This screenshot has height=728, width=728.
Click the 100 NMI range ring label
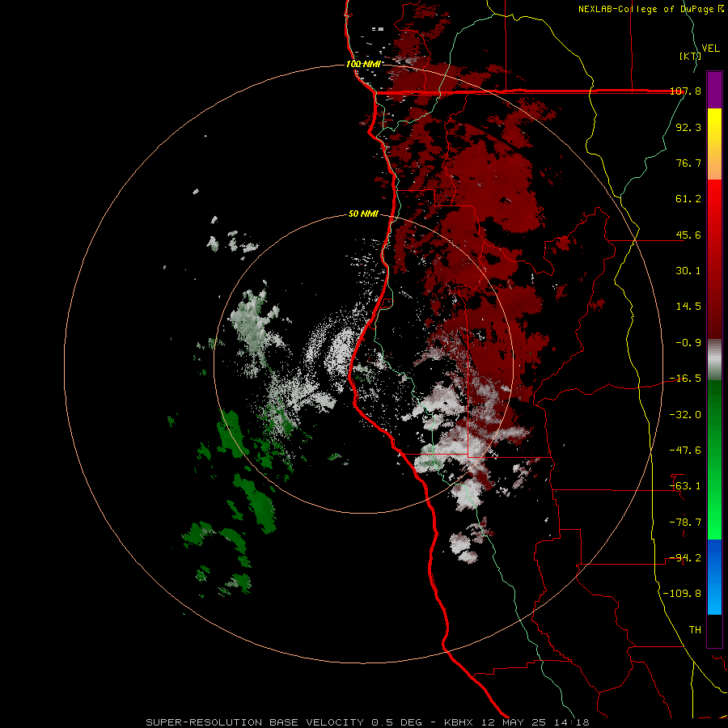pyautogui.click(x=363, y=64)
